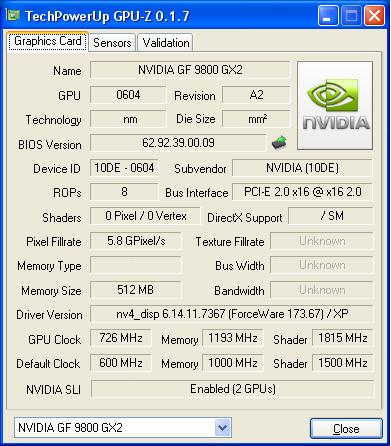This screenshot has height=446, width=391.
Task: Click the Revision field showing A2
Action: tap(256, 95)
